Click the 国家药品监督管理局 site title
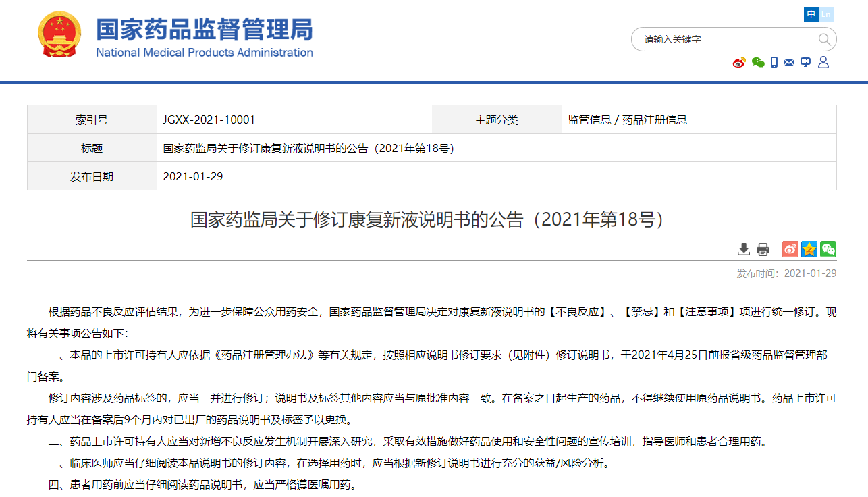Image resolution: width=868 pixels, height=497 pixels. click(x=204, y=29)
